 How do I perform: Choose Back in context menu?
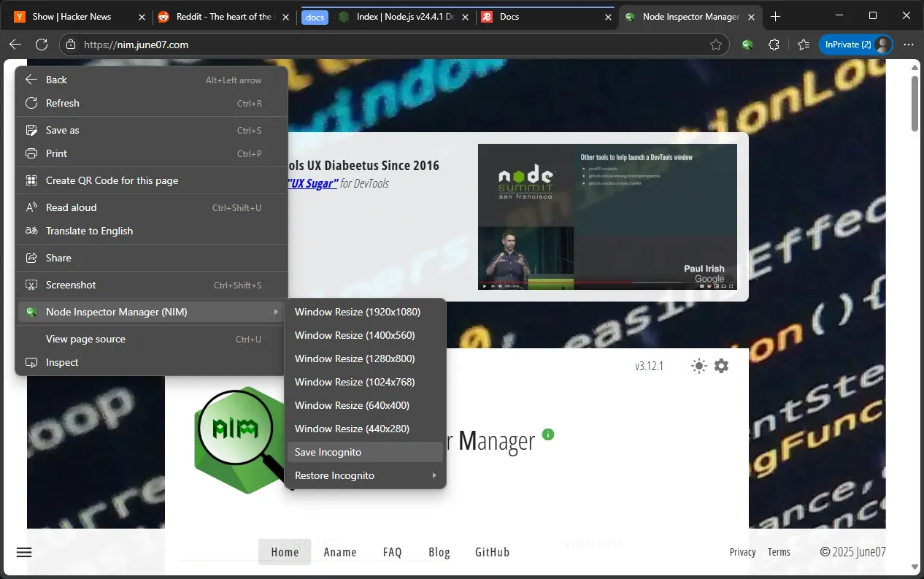click(152, 80)
